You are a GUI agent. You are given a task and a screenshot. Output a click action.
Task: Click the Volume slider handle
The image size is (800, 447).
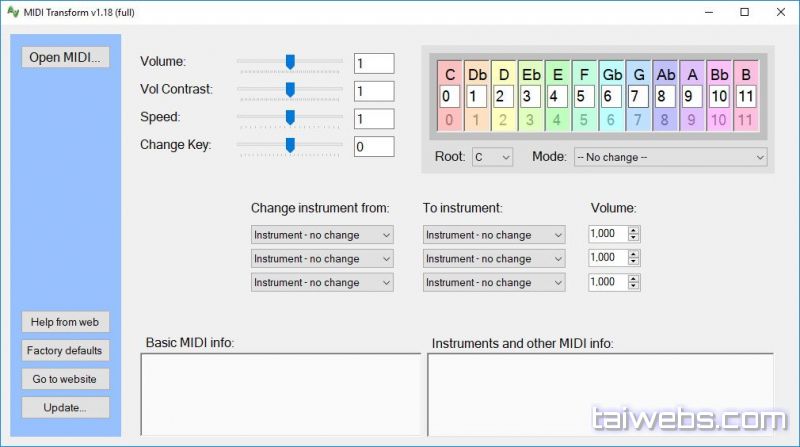click(290, 62)
